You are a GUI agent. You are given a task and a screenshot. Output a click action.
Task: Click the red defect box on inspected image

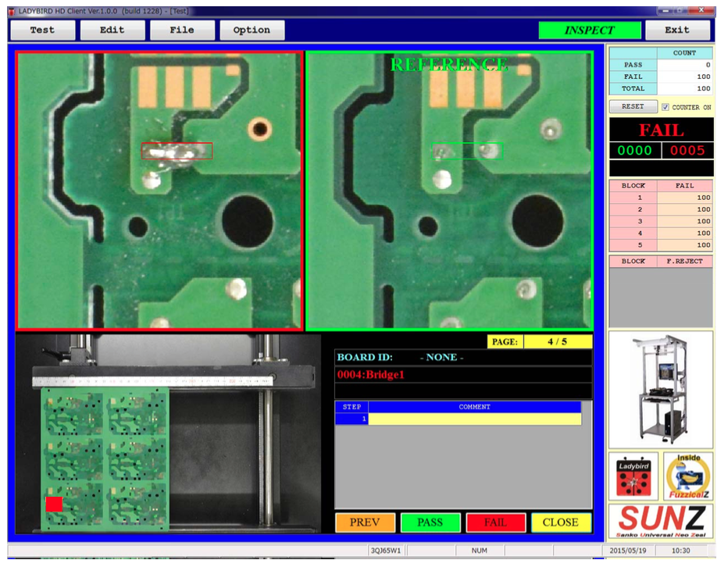click(x=177, y=151)
